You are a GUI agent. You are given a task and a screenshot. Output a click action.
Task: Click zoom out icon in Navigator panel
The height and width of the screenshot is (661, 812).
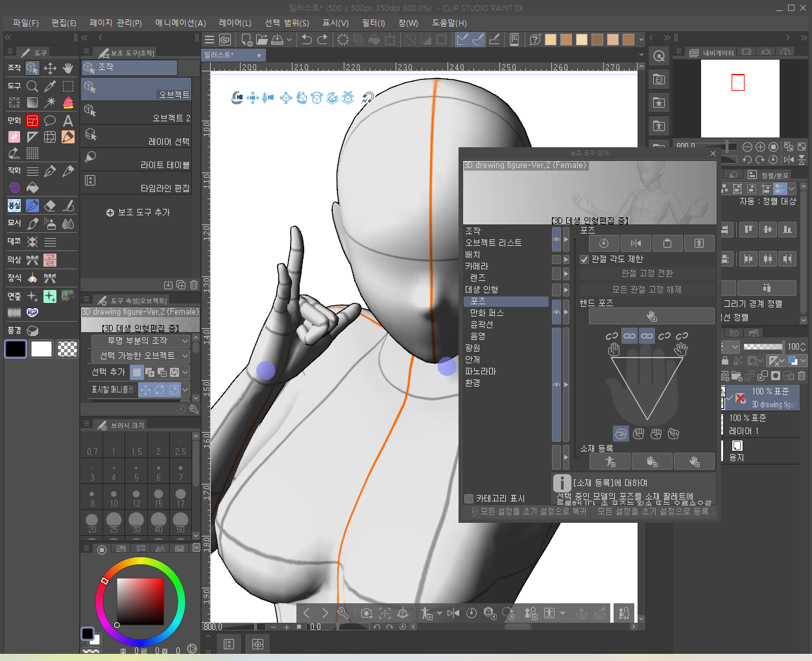[747, 147]
